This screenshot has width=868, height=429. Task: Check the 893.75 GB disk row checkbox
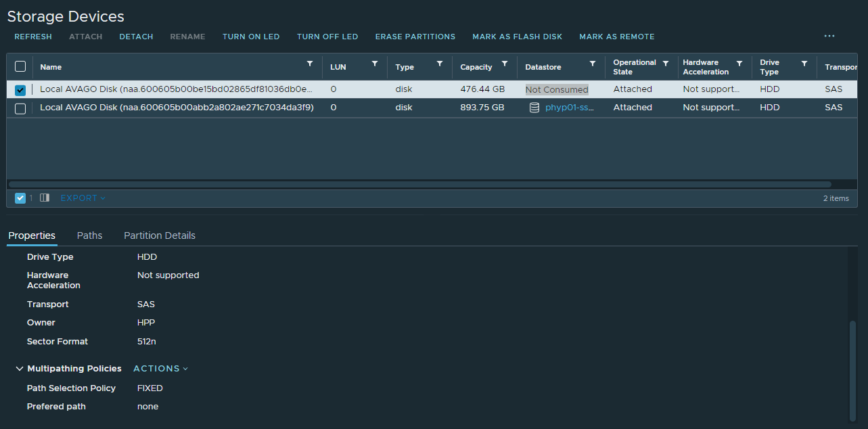point(20,108)
